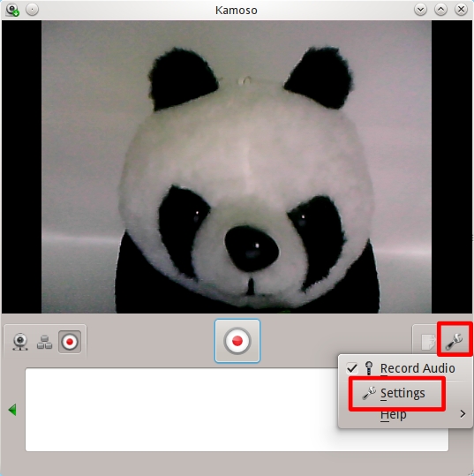Start recording with the center record button
Viewport: 474px width, 476px height.
coord(237,341)
